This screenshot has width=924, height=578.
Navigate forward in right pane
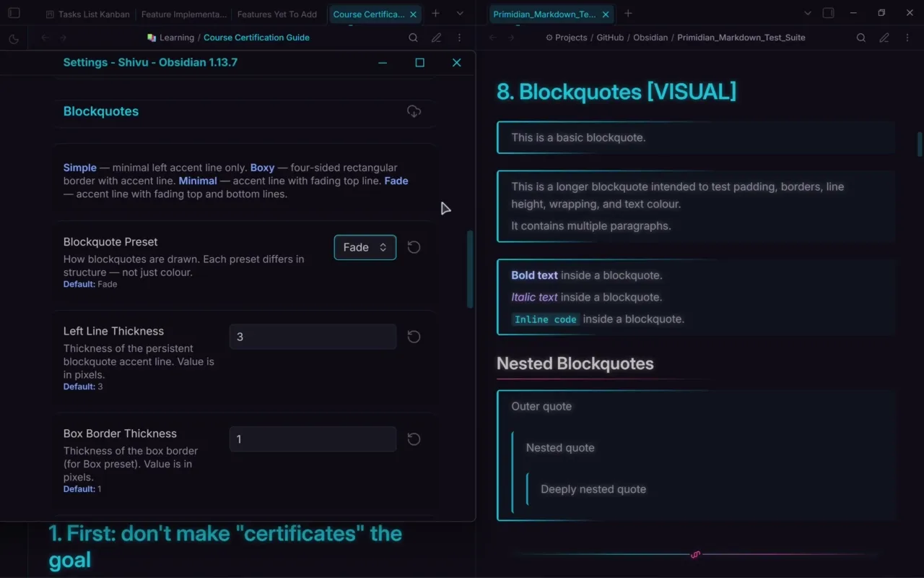[511, 38]
